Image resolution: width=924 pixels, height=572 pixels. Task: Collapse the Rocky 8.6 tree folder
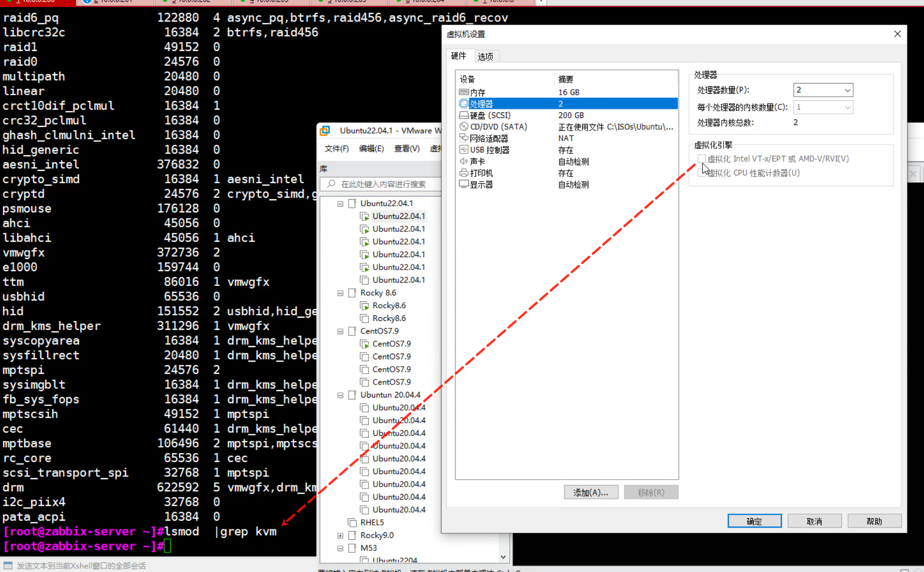click(x=340, y=293)
